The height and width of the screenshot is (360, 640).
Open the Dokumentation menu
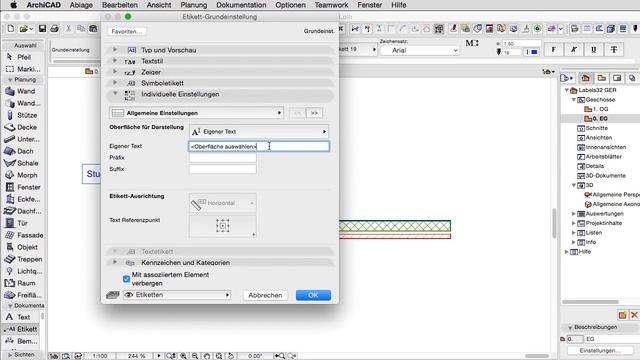241,5
